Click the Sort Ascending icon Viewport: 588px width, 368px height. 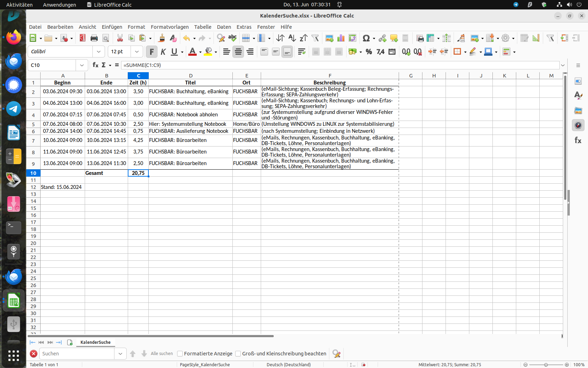click(292, 38)
